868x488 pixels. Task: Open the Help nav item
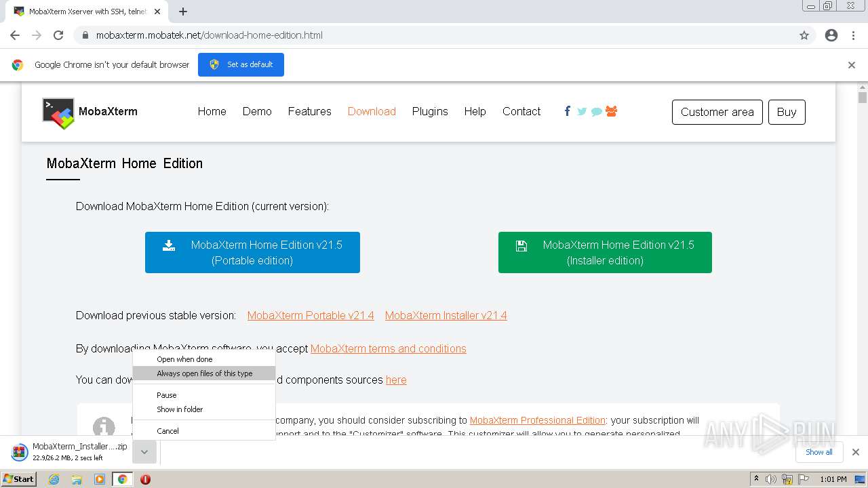(x=475, y=111)
